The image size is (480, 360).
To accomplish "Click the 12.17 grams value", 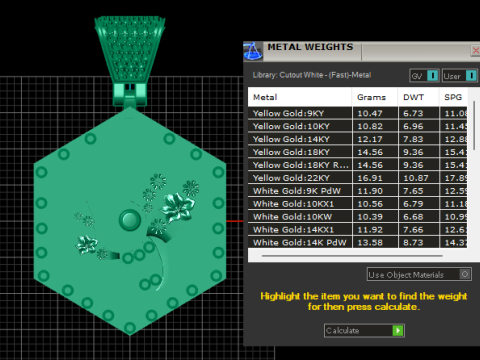I will [370, 139].
